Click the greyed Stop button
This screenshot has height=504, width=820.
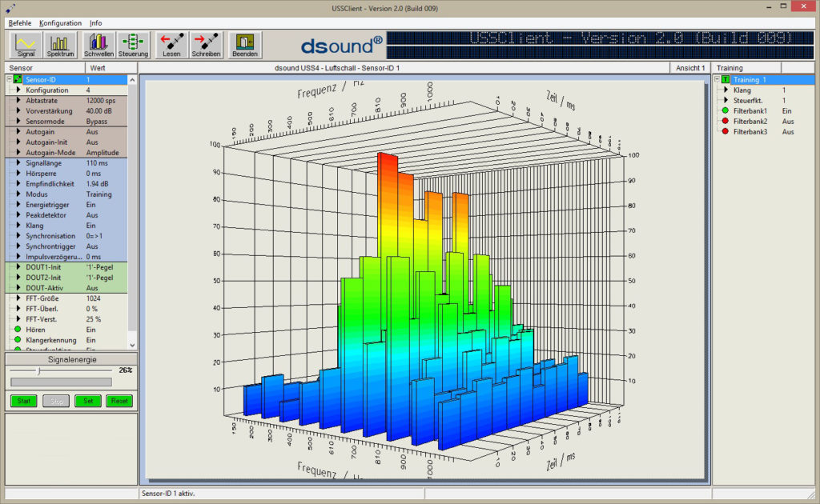coord(56,401)
